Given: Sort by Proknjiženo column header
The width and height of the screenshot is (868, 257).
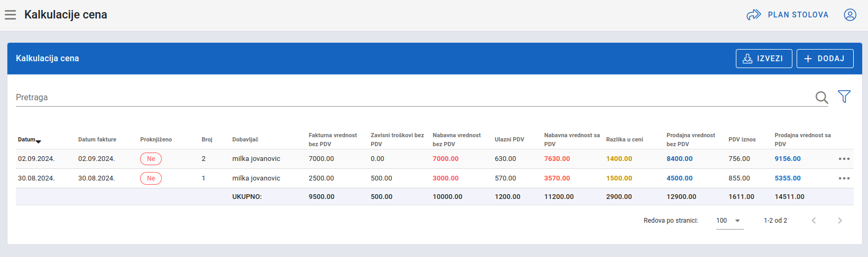Looking at the screenshot, I should click(x=156, y=139).
